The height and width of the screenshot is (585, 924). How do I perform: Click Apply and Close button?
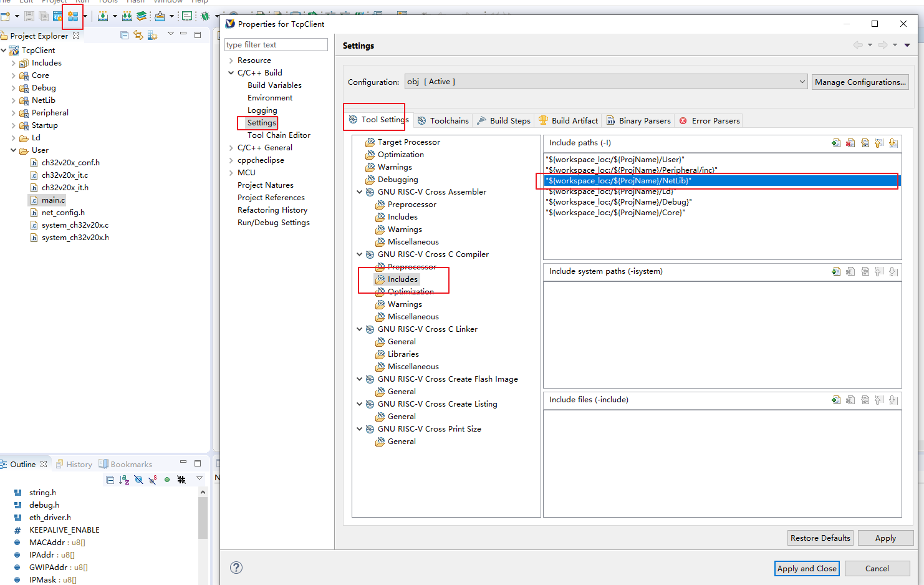tap(807, 569)
